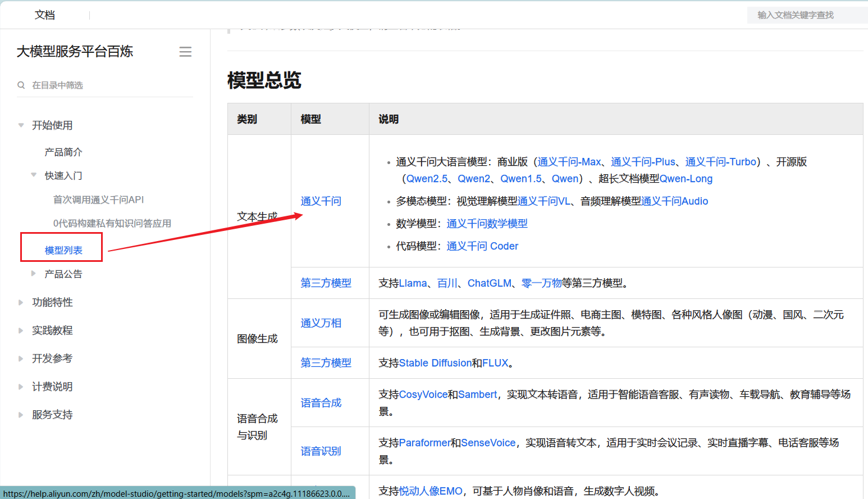Expand the 产品公告 arrow
Screen dimensions: 868x499
point(34,274)
